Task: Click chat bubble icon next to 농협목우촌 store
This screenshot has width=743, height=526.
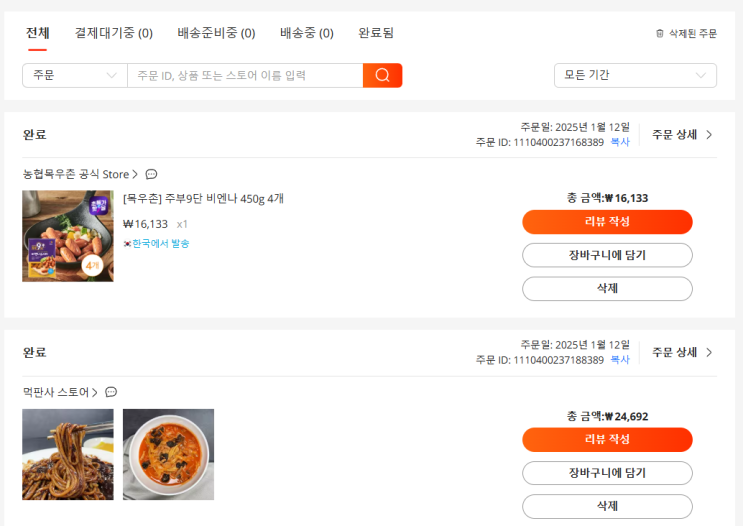Action: point(151,174)
